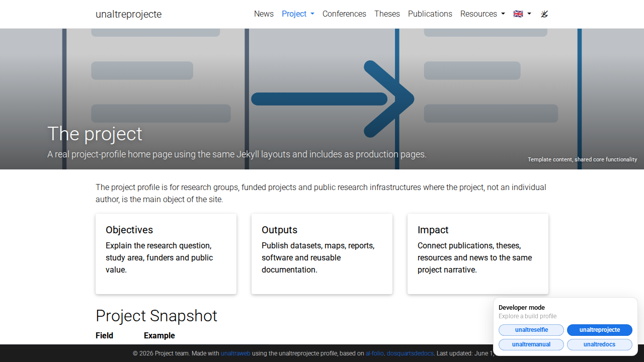Open the al-folio footer link
This screenshot has height=362, width=644.
tap(375, 353)
